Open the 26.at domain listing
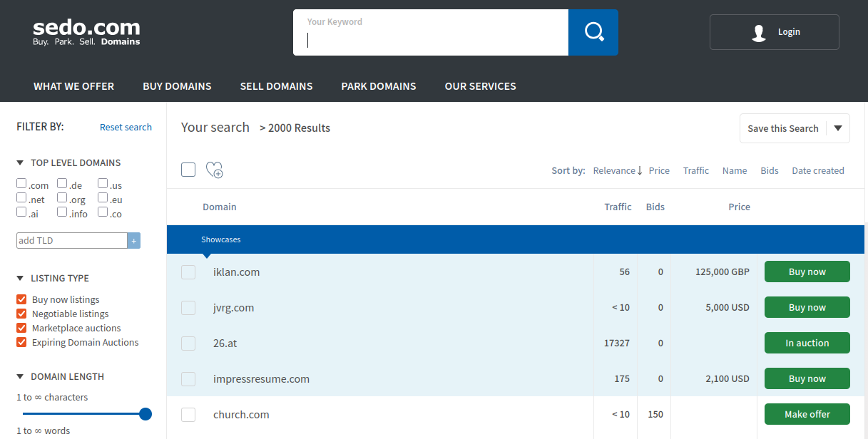 (225, 344)
